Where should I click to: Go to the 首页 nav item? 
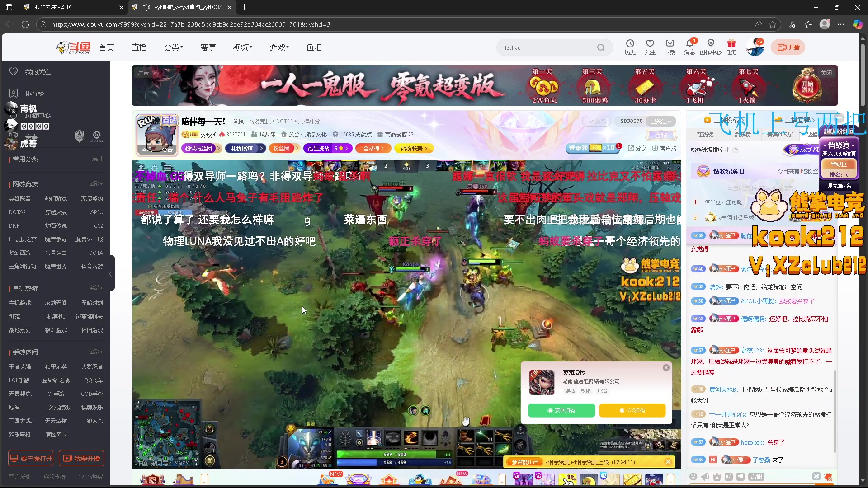click(106, 47)
